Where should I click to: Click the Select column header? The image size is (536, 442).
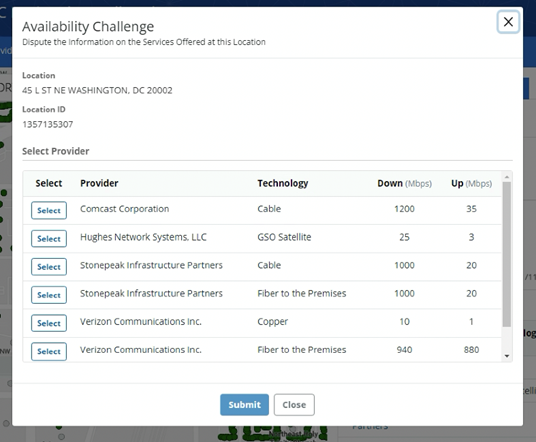coord(49,183)
